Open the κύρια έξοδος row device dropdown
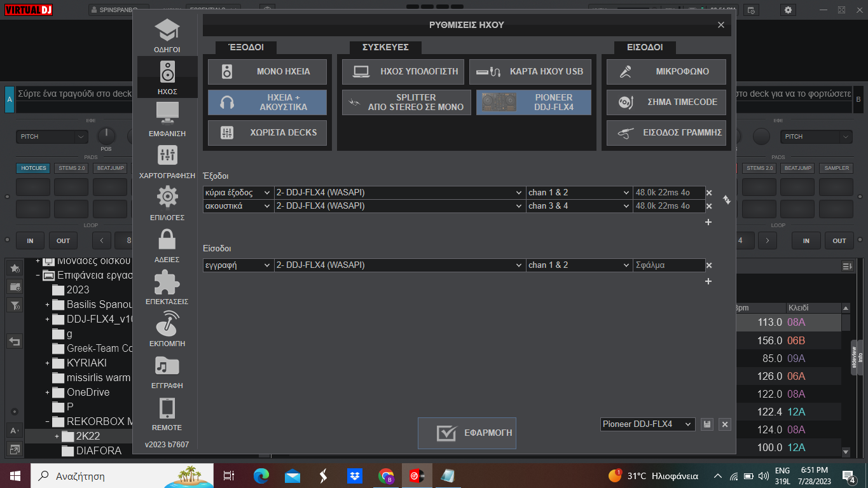868x488 pixels. 400,193
